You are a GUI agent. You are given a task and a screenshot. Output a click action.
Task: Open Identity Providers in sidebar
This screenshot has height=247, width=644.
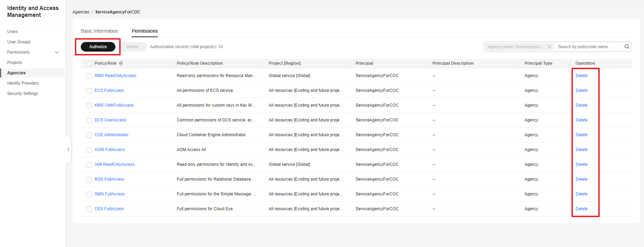(x=23, y=83)
